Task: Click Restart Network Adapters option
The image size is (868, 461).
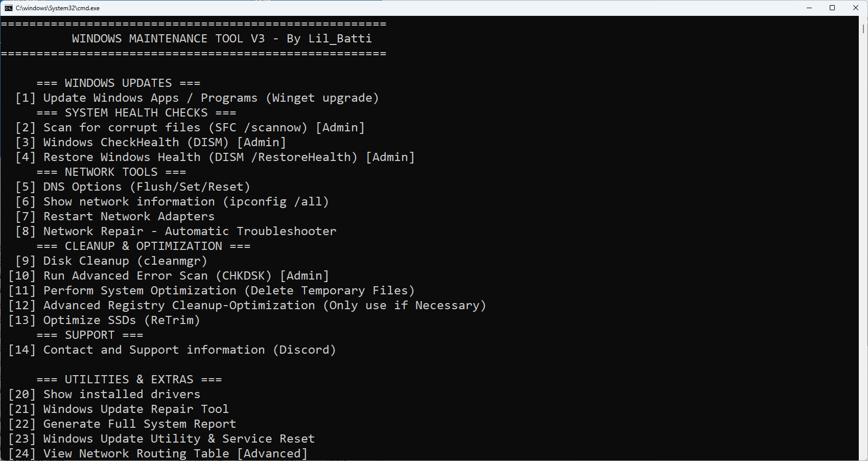Action: click(115, 217)
